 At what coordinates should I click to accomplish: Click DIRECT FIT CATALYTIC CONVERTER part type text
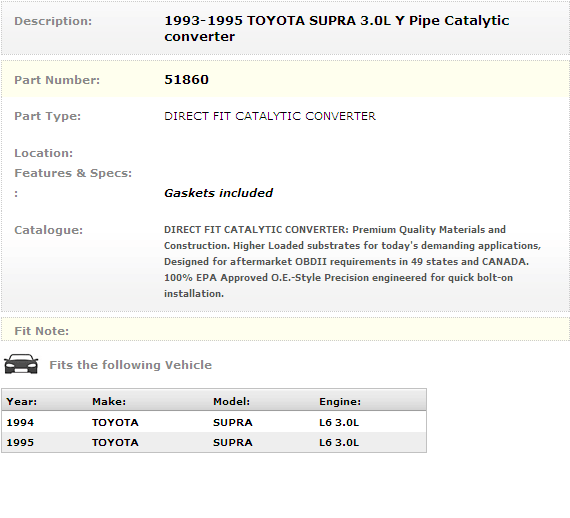(270, 116)
